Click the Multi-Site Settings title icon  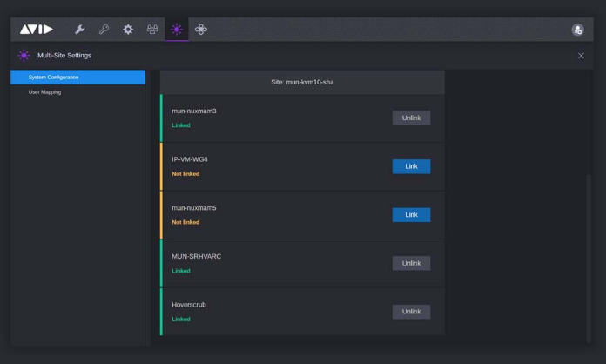tap(24, 56)
